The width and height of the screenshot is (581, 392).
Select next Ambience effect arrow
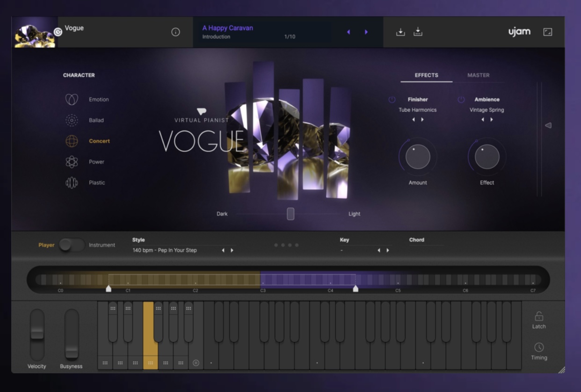tap(492, 120)
